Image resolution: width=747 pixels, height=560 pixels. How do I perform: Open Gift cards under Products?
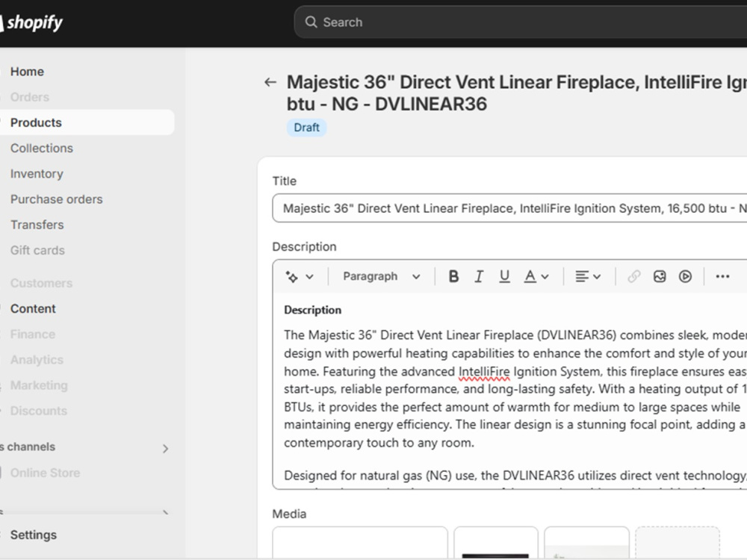click(x=37, y=250)
